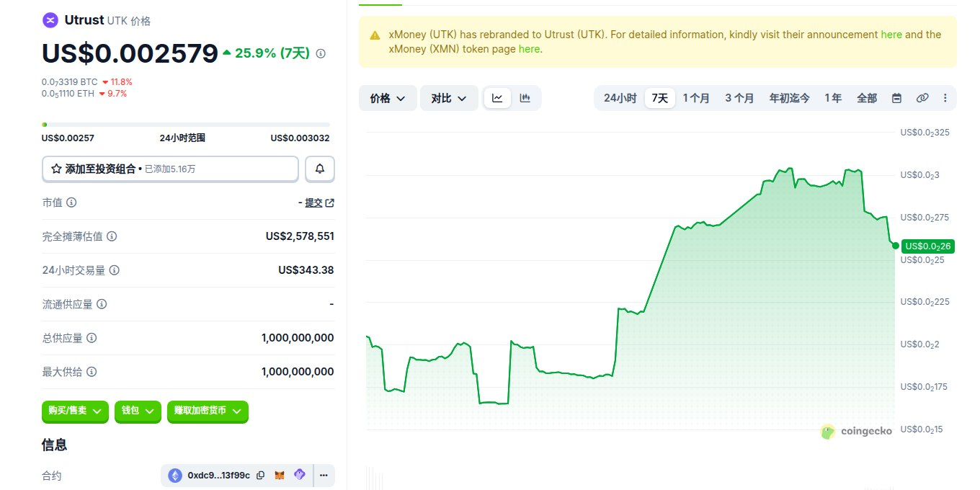Click the Ethereum contract chain icon
The height and width of the screenshot is (490, 980).
pos(175,476)
